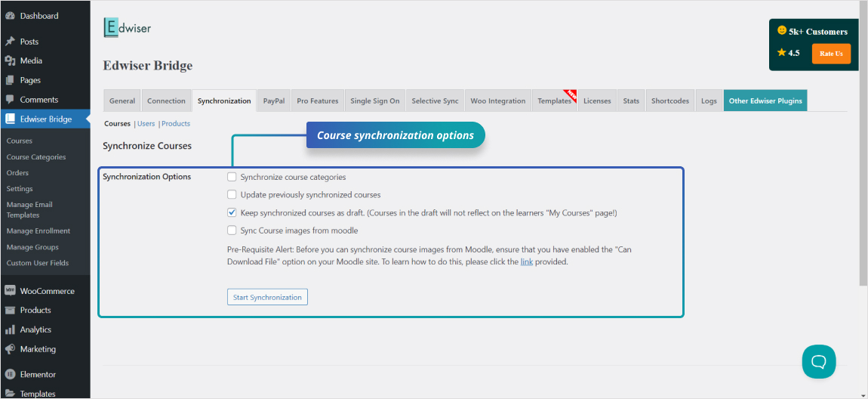The image size is (868, 399).
Task: Click the Edwiser logo at top
Action: 127,27
